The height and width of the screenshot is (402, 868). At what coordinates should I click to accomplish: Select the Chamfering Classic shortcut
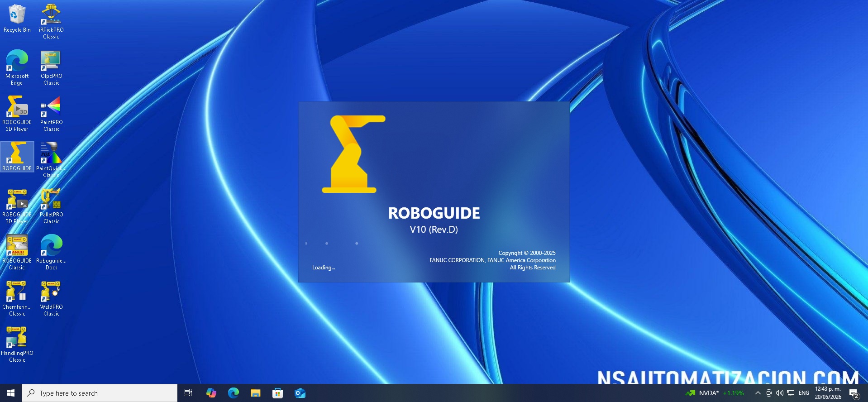(17, 298)
